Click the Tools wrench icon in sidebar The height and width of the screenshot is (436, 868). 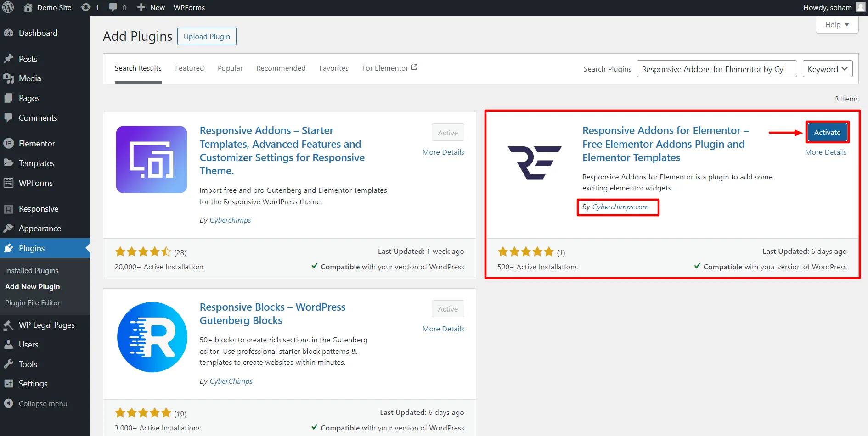pyautogui.click(x=8, y=364)
